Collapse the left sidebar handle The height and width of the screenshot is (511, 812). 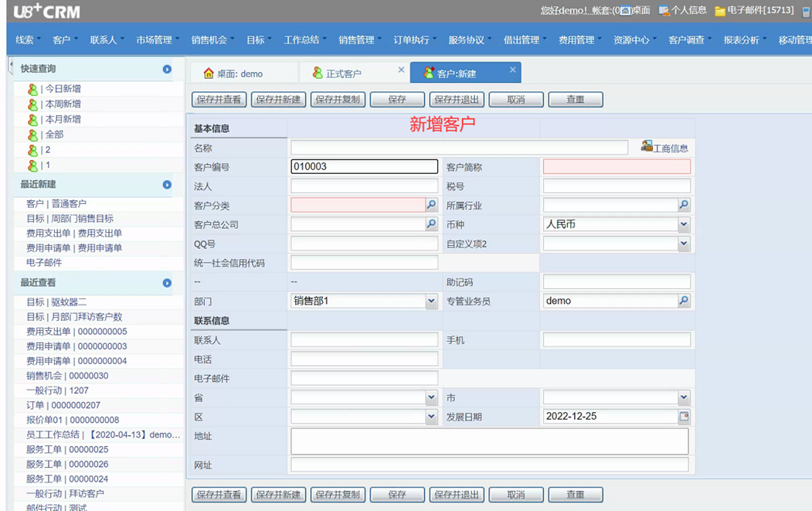point(10,66)
